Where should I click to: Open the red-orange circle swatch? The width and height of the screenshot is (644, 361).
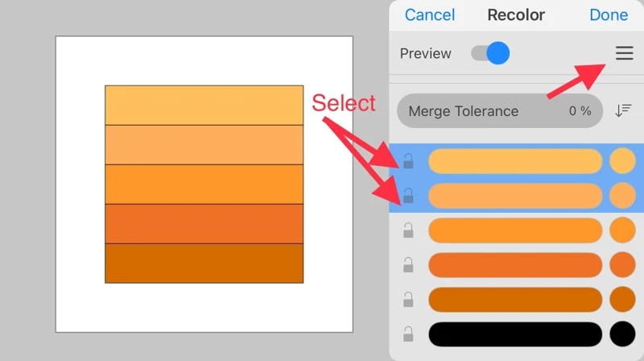(x=622, y=265)
